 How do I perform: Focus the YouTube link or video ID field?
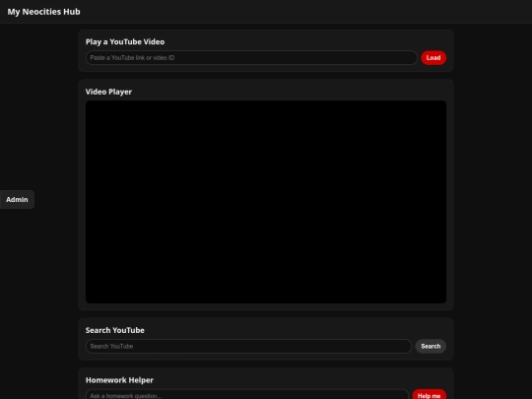pyautogui.click(x=251, y=58)
